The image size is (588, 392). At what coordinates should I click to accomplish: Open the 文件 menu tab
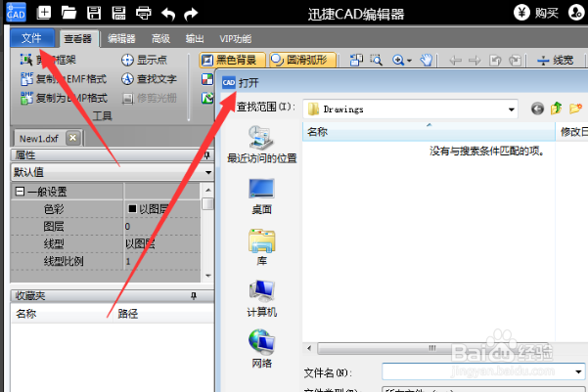tap(32, 38)
